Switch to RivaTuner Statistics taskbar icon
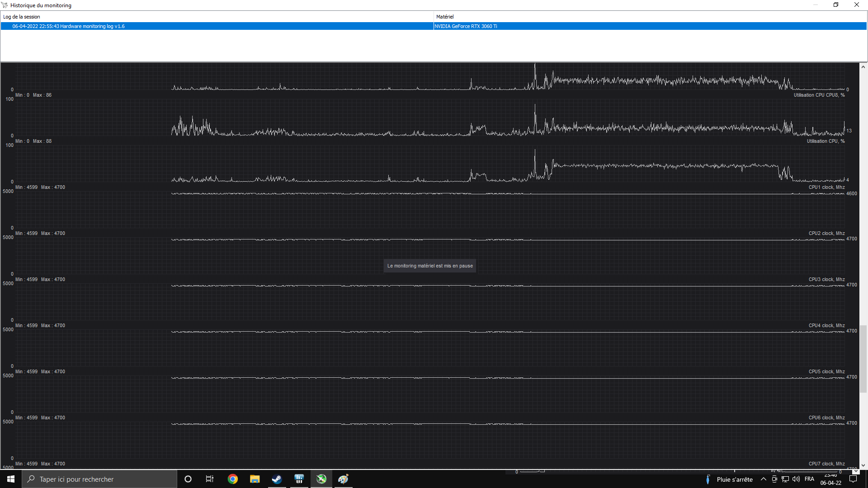Screen dimensions: 868x488 pos(299,479)
